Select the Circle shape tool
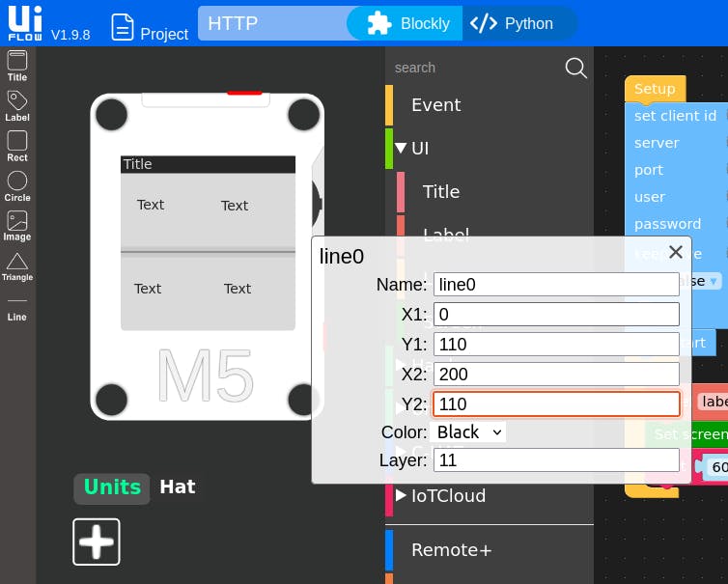The width and height of the screenshot is (728, 584). pos(17,186)
